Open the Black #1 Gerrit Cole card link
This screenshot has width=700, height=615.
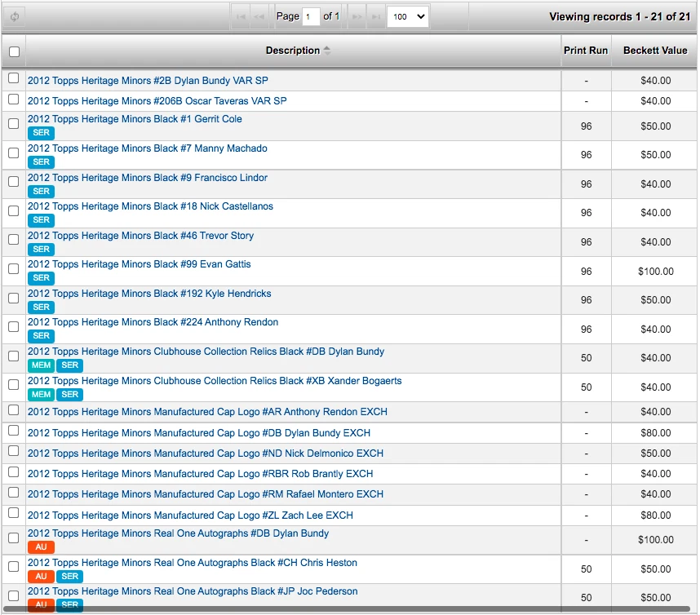point(135,119)
